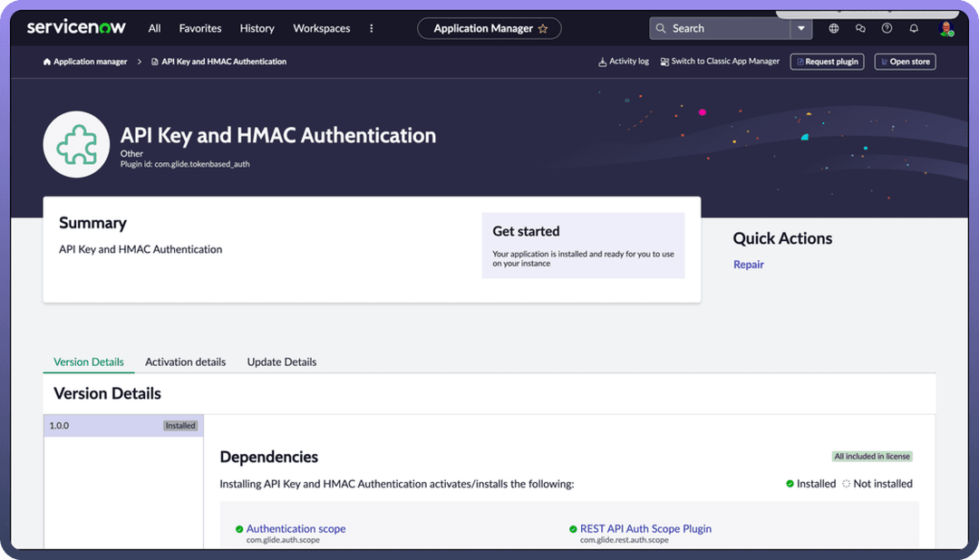
Task: Click the Open store button
Action: tap(905, 62)
